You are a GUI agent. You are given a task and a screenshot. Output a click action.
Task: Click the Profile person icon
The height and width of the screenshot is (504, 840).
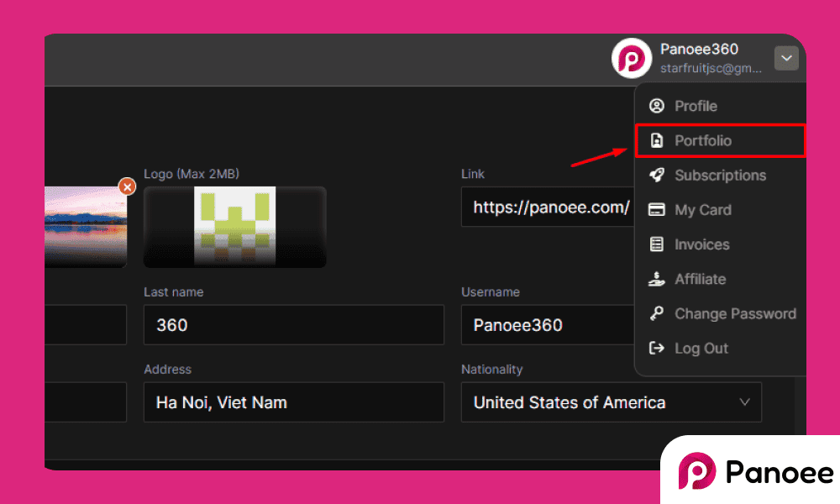(657, 106)
